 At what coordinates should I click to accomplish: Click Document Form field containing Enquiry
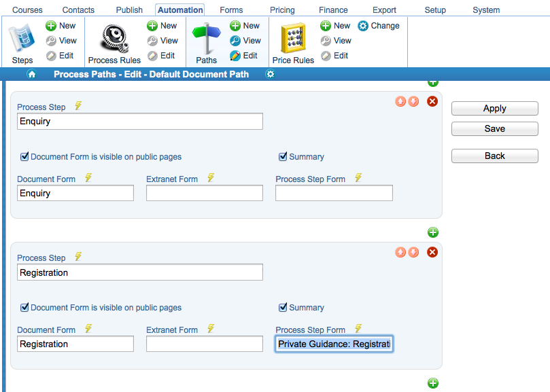click(x=75, y=193)
